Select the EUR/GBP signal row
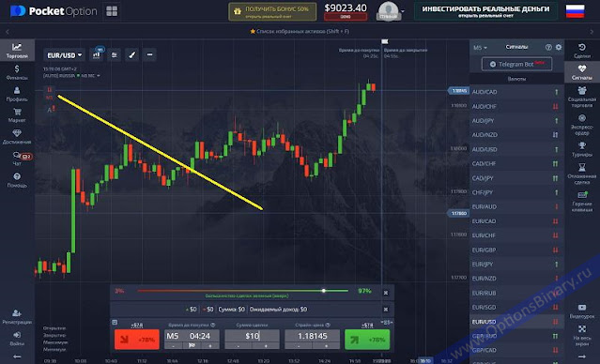The height and width of the screenshot is (364, 600). 516,250
